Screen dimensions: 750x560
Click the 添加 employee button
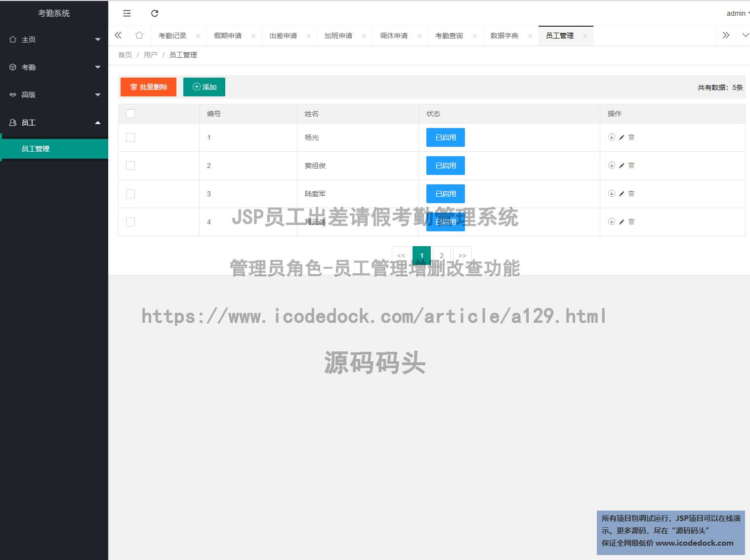click(x=204, y=87)
